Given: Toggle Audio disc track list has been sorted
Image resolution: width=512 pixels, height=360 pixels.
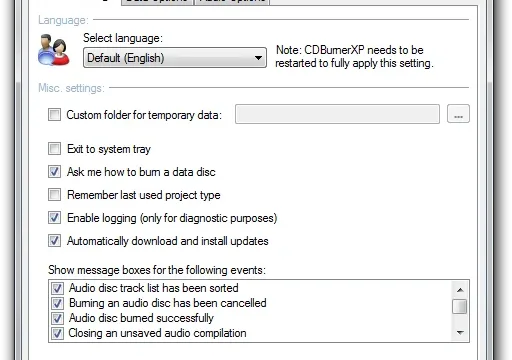Looking at the screenshot, I should click(x=57, y=288).
